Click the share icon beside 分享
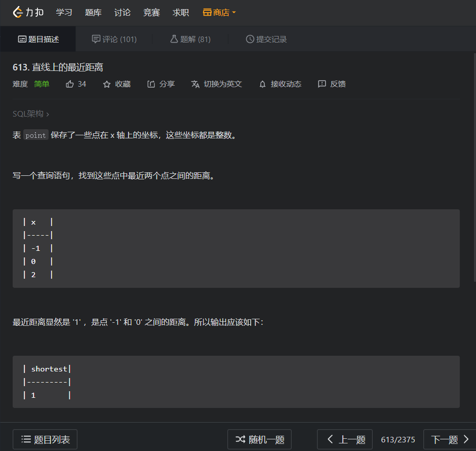Viewport: 476px width, 451px height. 151,84
